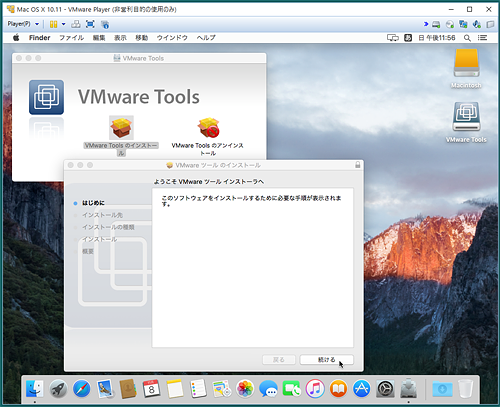Click the clock showing 午後11:56
Screen dimensions: 500x407
pos(437,38)
